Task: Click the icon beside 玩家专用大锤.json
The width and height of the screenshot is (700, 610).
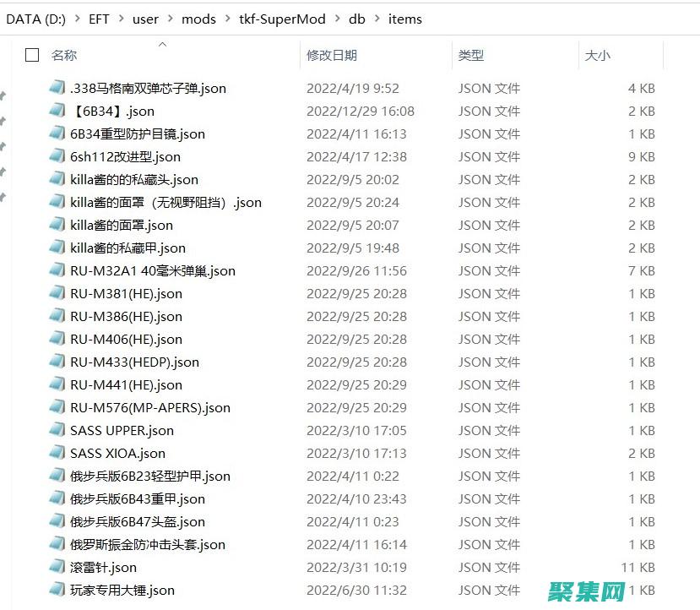Action: point(57,590)
